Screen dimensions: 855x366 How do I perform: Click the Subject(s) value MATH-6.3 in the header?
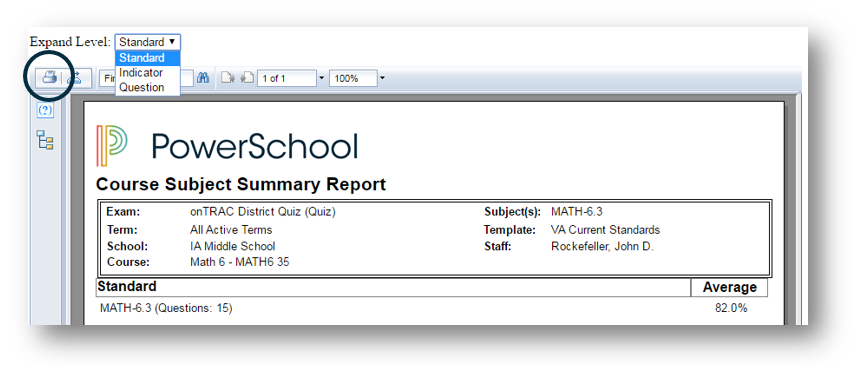pos(577,212)
